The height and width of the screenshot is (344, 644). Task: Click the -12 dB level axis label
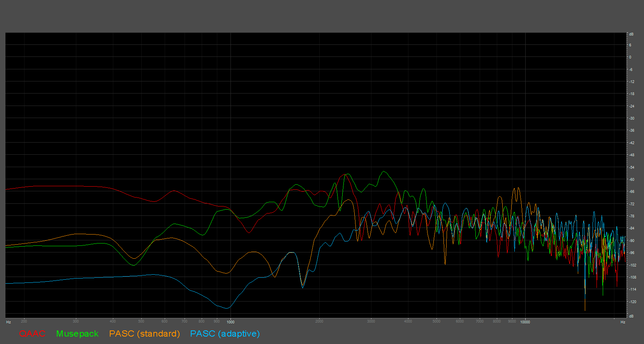pos(632,82)
